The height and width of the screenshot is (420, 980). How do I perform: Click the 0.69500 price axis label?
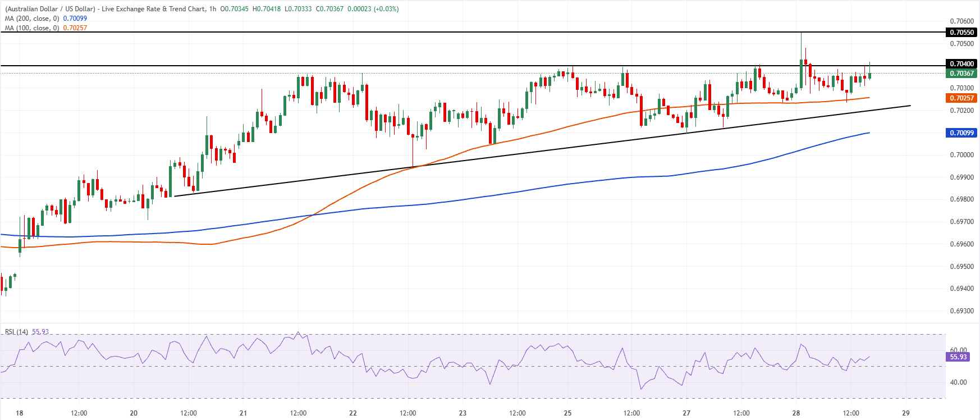pos(961,266)
